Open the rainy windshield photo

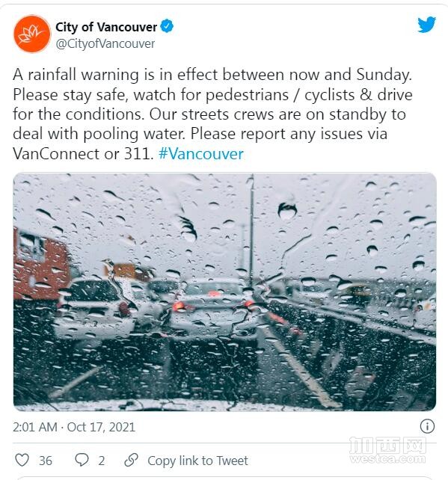(x=225, y=292)
